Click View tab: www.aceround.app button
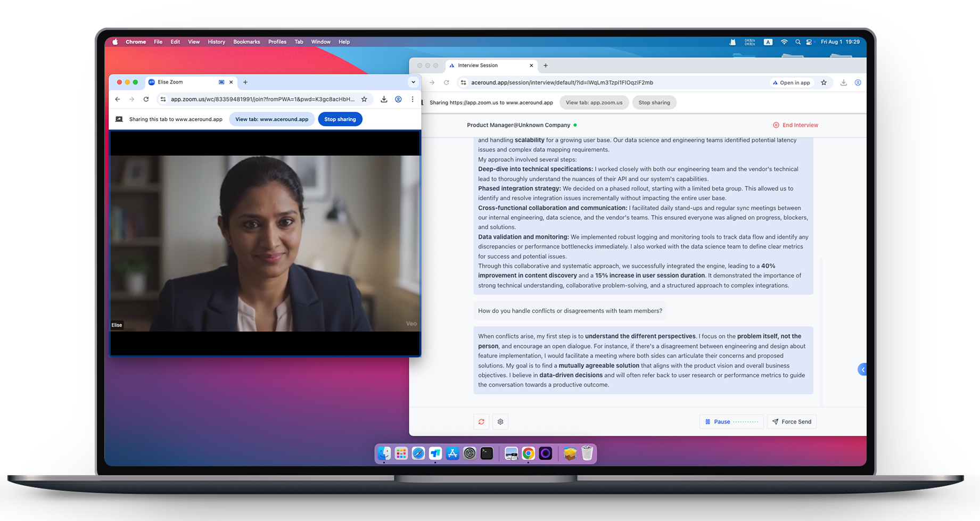980x521 pixels. point(271,119)
